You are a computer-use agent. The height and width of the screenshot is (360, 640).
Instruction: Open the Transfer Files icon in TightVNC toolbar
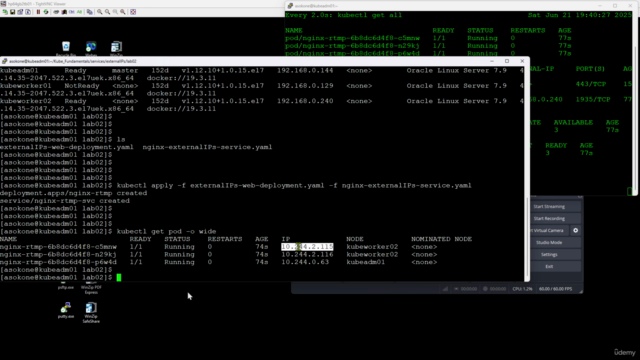[x=89, y=12]
